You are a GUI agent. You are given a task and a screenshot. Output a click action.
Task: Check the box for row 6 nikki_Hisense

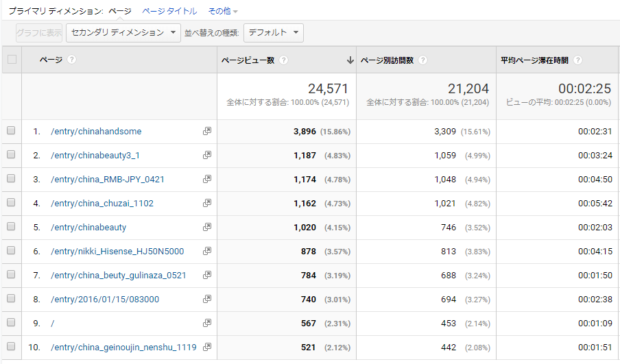pos(11,251)
